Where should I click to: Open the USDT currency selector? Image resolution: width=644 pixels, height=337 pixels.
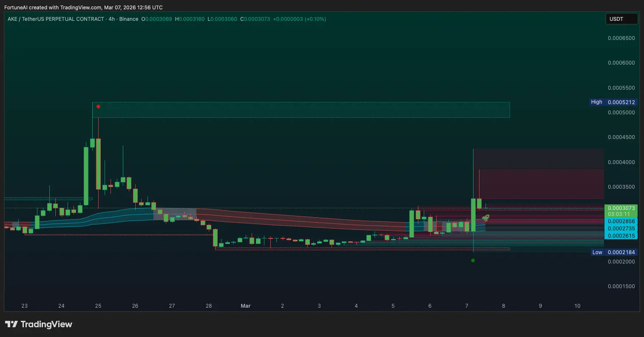coord(621,19)
